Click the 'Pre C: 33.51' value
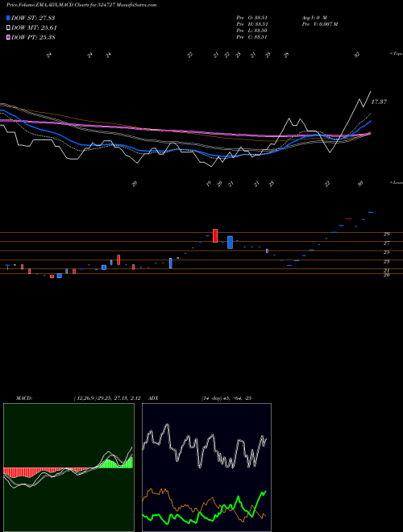Screen dimensions: 403x532 click(251, 37)
